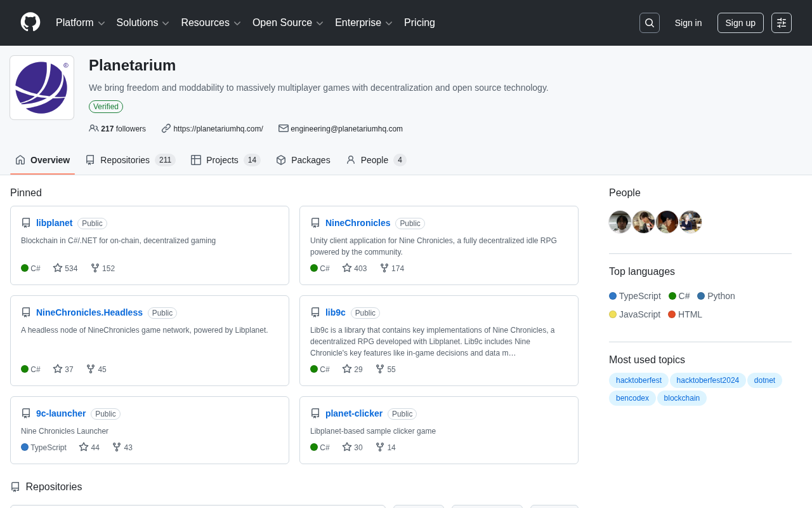Select the TypeScript language color dot
This screenshot has width=812, height=508.
point(613,296)
